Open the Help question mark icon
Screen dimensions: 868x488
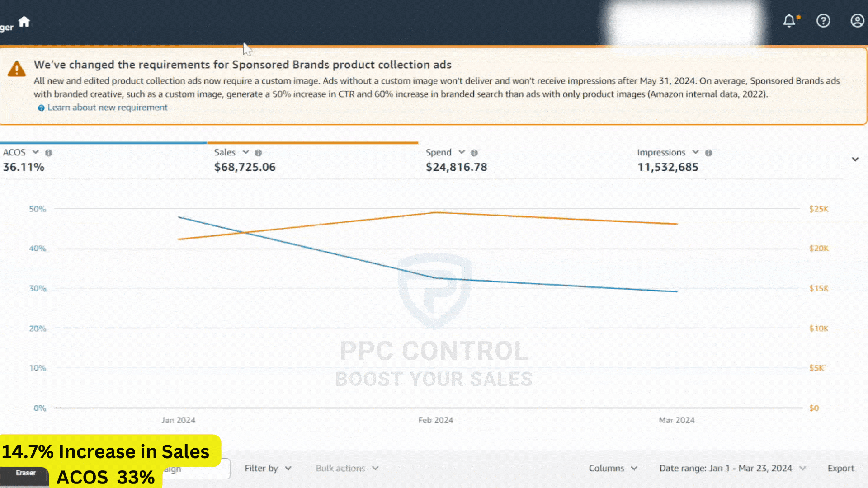pyautogui.click(x=824, y=21)
